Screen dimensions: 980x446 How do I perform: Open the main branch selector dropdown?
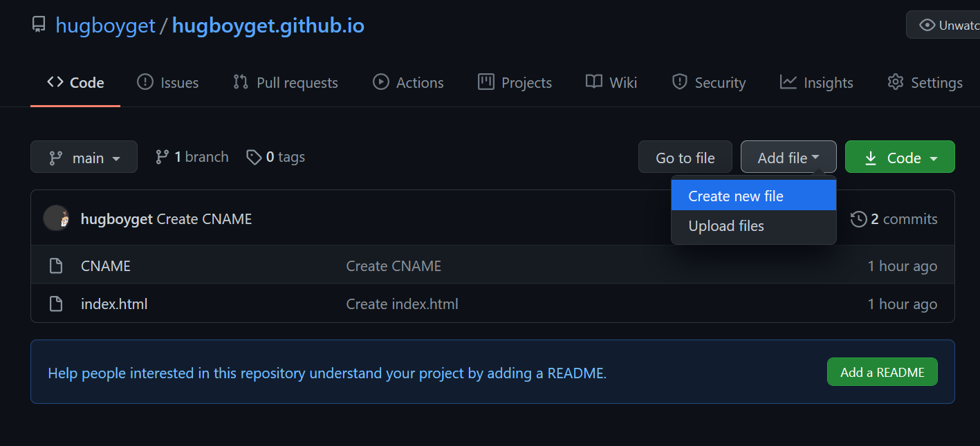84,157
